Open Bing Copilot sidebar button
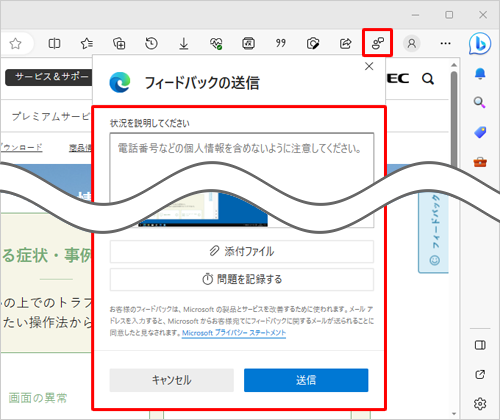Image resolution: width=500 pixels, height=420 pixels. tap(480, 44)
